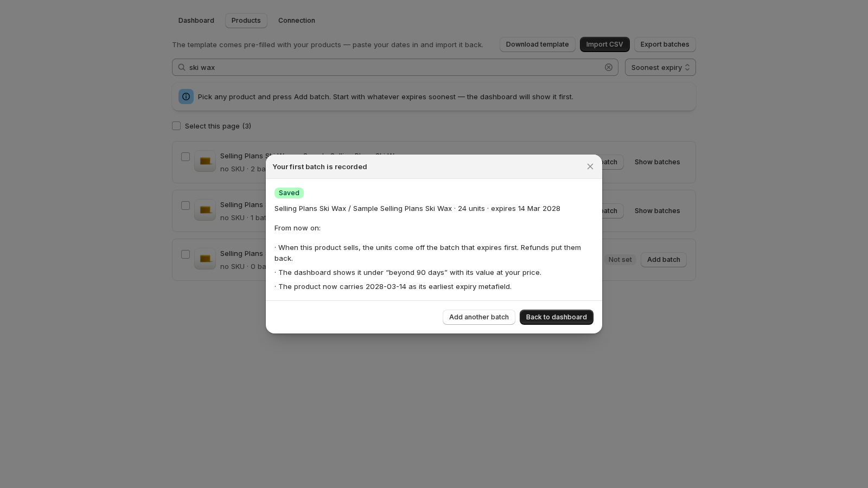Click the search magnifier icon

[182, 67]
